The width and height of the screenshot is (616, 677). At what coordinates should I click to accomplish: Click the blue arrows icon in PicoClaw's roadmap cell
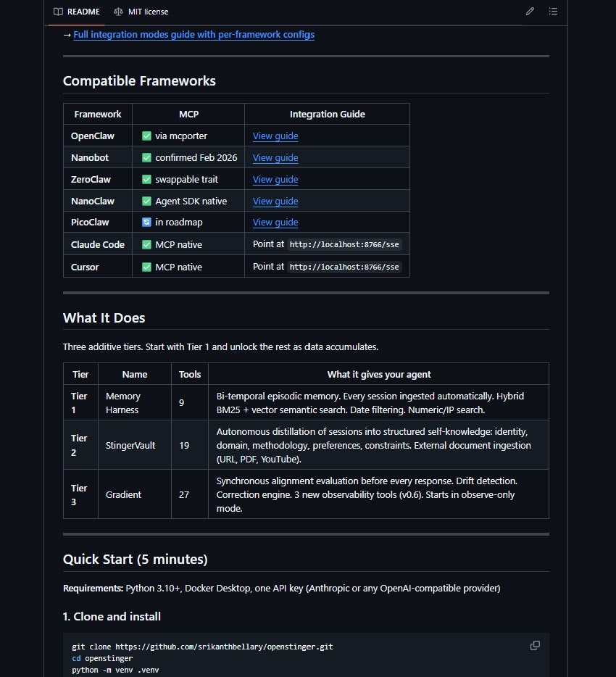[x=145, y=223]
